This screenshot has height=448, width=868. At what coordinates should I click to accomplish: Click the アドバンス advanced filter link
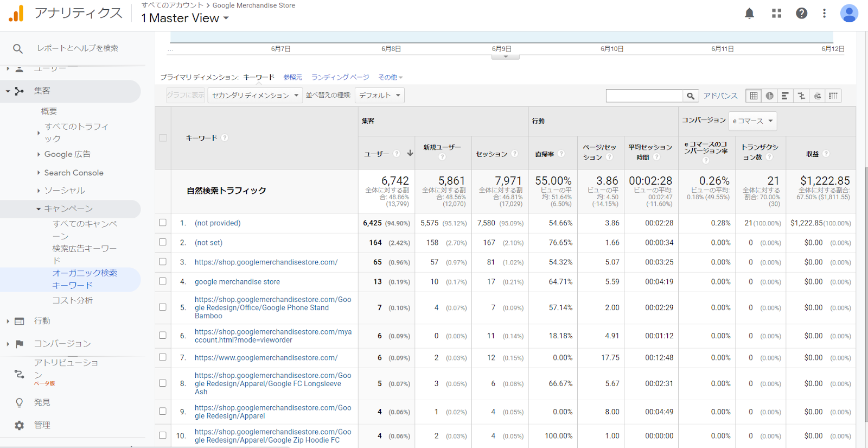(x=720, y=96)
